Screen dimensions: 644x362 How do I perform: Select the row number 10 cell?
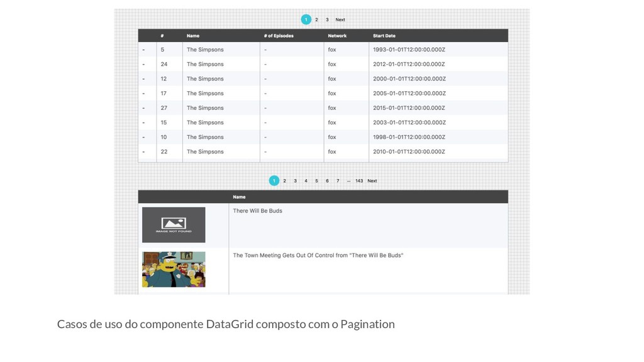click(164, 137)
